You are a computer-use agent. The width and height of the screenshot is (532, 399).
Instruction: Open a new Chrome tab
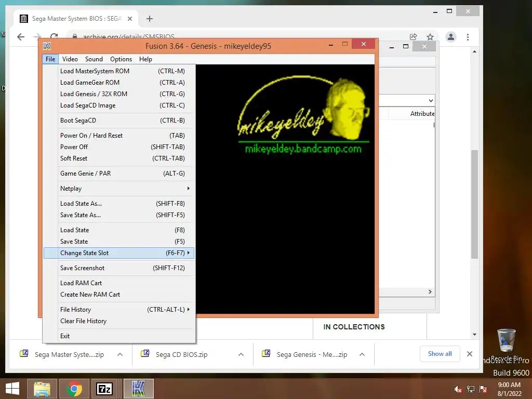pos(149,19)
